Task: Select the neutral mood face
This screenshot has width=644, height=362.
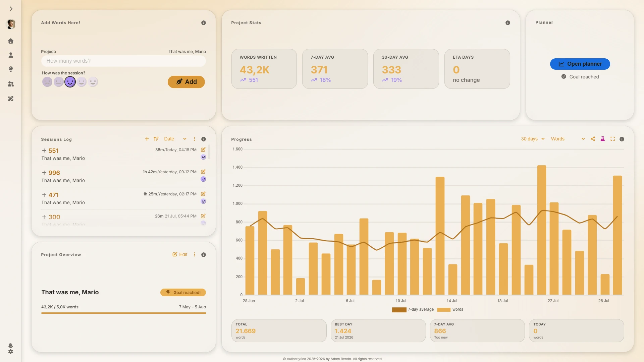Action: click(59, 82)
